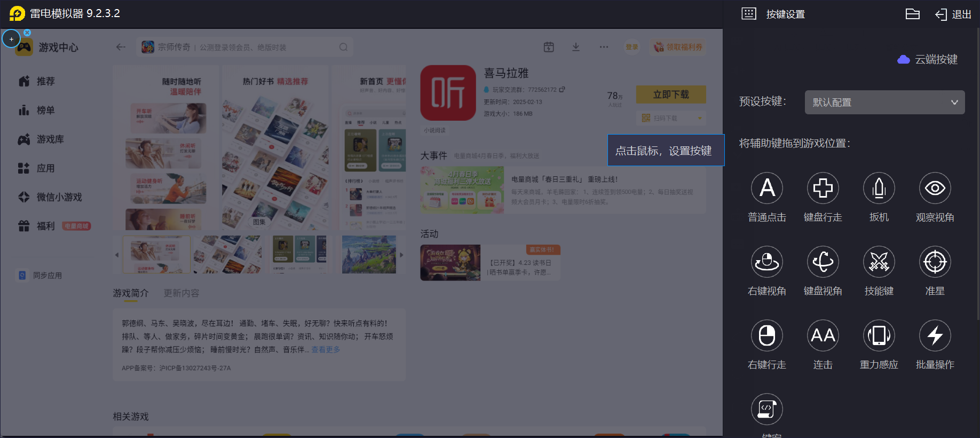Select the 键盘行走 (keyboard walk) D-pad icon
Screen dimensions: 980x438
(823, 188)
